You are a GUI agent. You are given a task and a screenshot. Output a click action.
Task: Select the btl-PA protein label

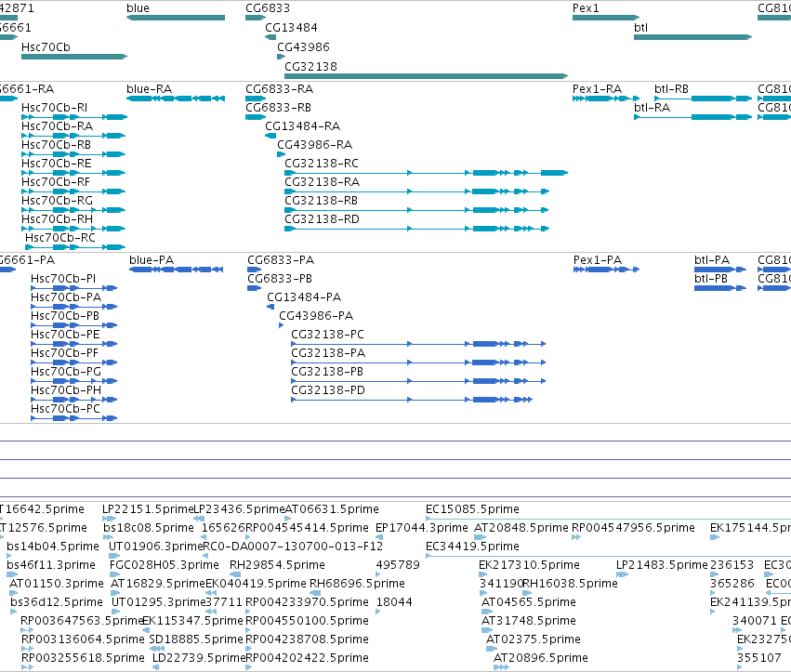click(x=712, y=260)
